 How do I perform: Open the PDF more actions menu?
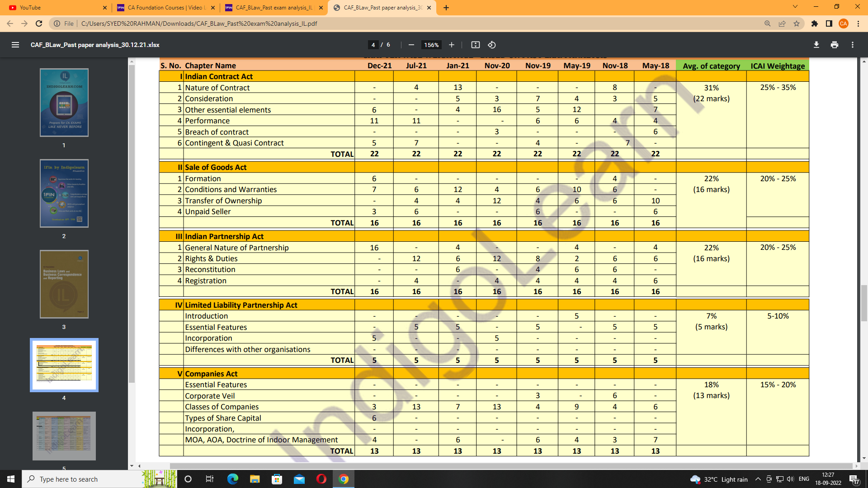coord(852,45)
